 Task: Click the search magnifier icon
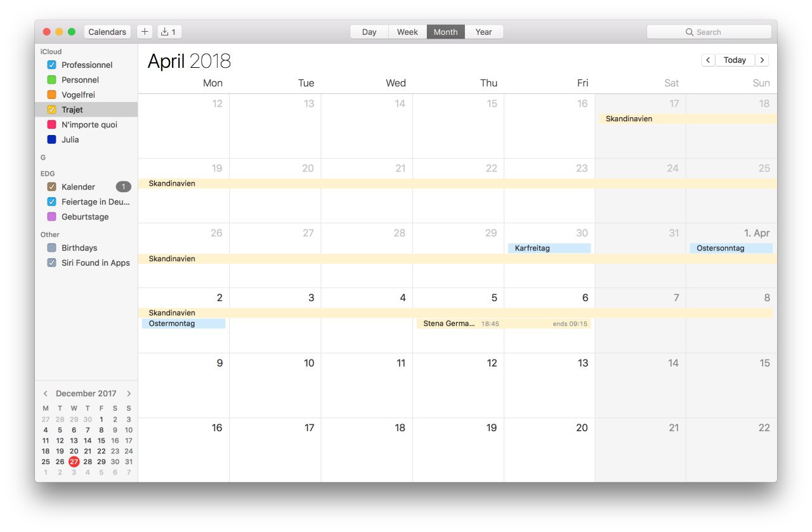click(x=690, y=32)
